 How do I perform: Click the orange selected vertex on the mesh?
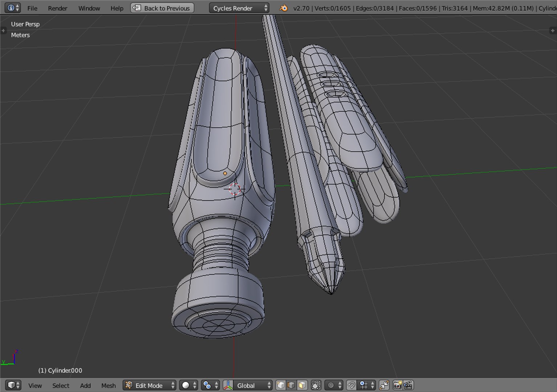[225, 173]
